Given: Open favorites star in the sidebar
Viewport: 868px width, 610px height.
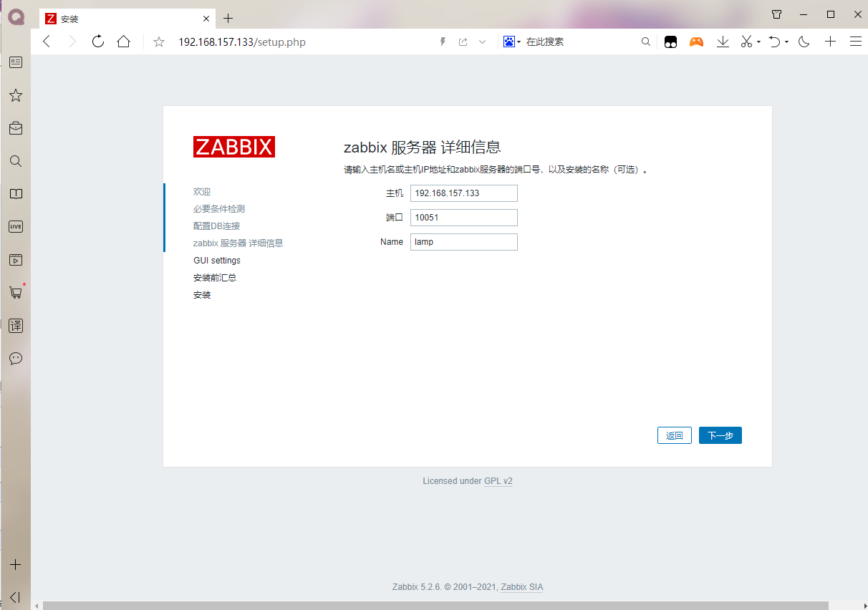Looking at the screenshot, I should point(15,95).
